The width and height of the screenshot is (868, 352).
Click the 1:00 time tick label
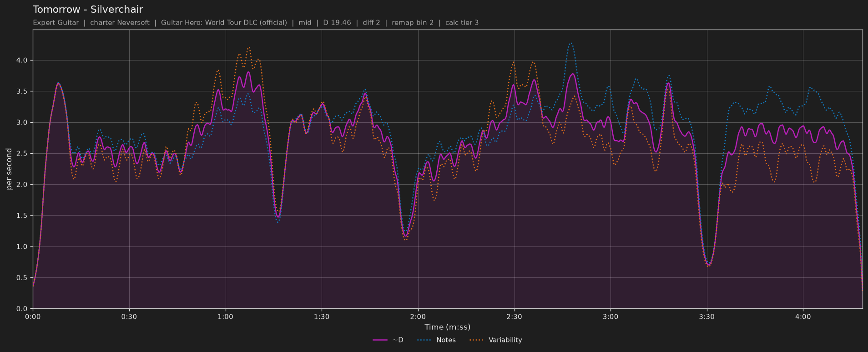coord(225,317)
